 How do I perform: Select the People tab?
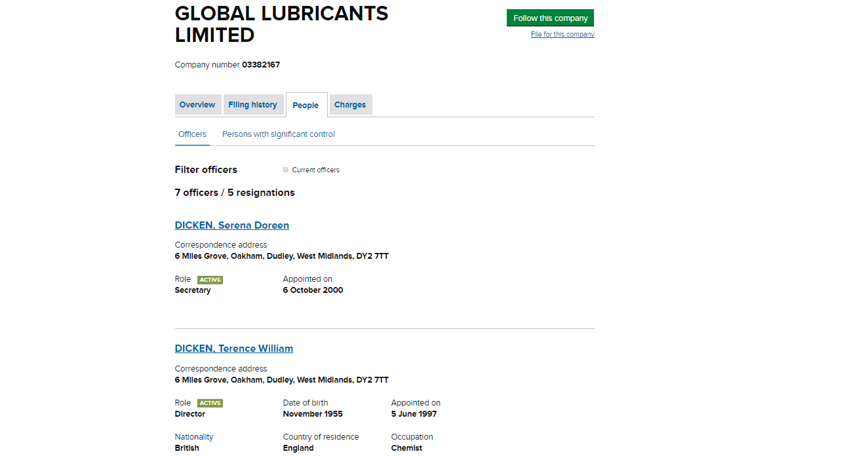[306, 105]
